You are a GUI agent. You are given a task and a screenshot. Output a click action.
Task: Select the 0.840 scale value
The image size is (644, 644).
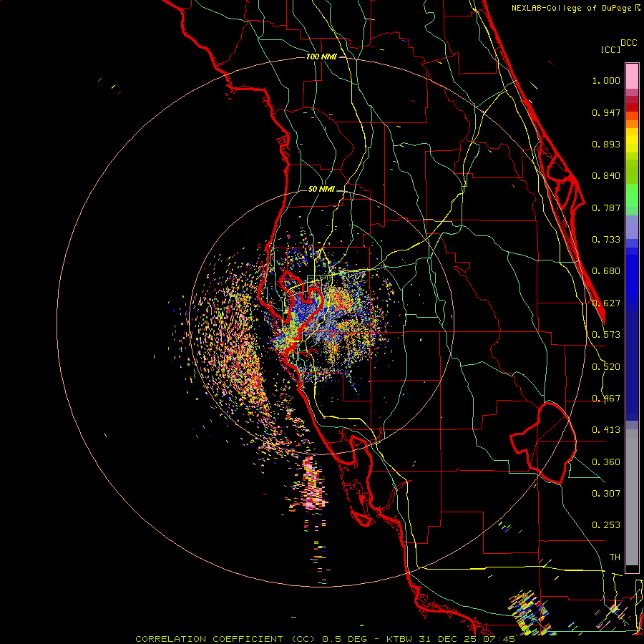coord(606,176)
